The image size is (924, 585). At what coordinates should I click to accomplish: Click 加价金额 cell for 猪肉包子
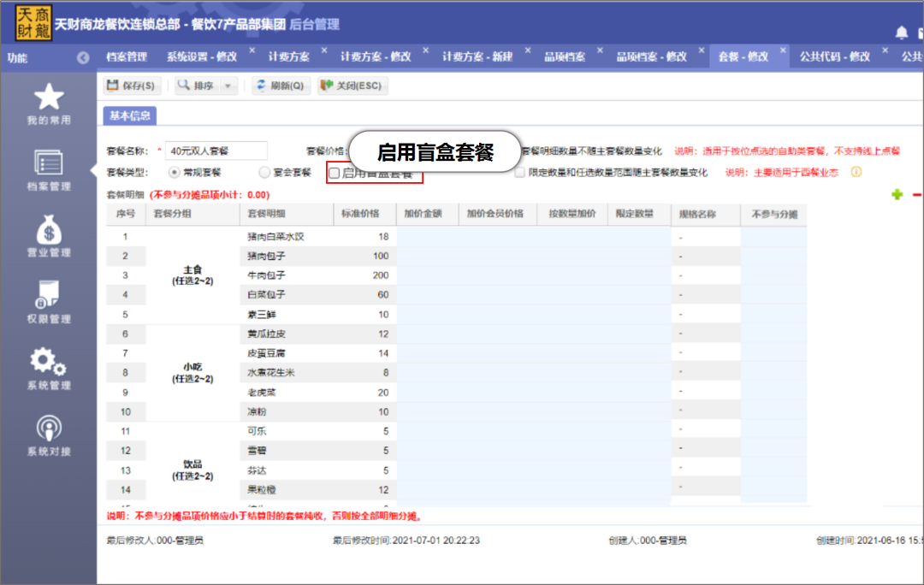tap(427, 257)
